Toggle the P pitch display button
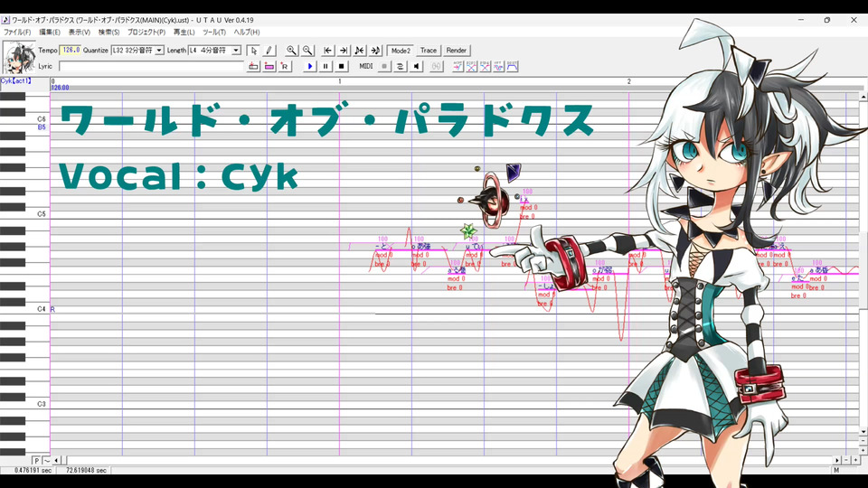 coord(36,460)
